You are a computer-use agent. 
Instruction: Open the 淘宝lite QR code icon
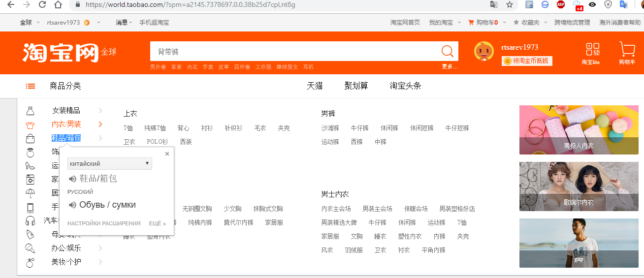pos(593,50)
